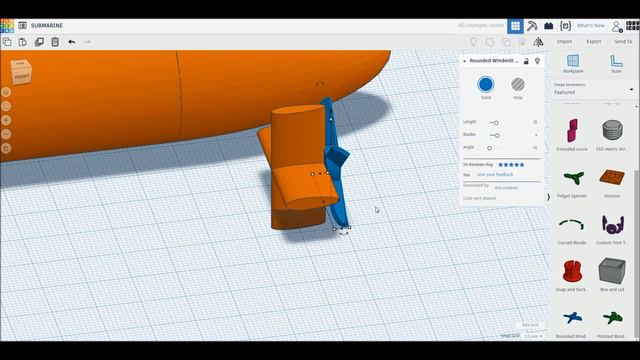The height and width of the screenshot is (360, 640).
Task: Select the Ruler tool
Action: click(x=616, y=64)
